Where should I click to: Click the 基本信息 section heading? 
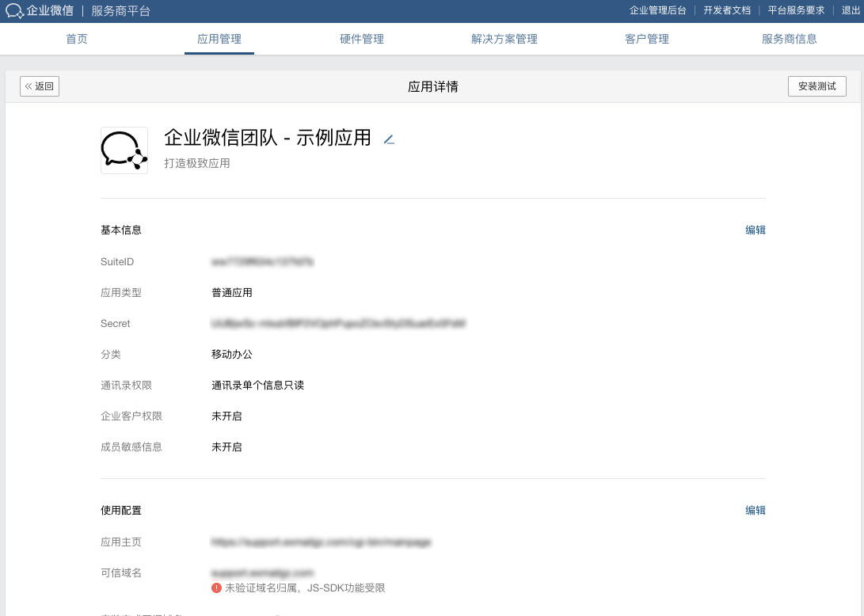click(121, 230)
